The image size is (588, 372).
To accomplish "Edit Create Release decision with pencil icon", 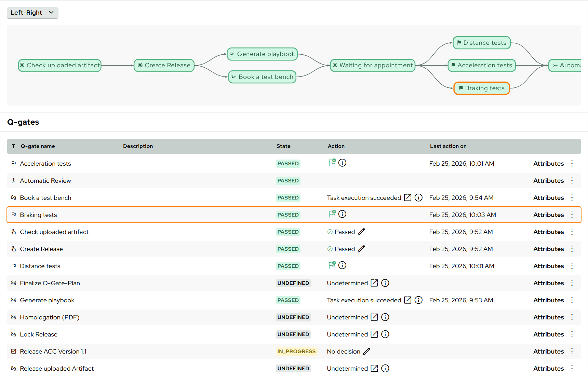I will [361, 249].
